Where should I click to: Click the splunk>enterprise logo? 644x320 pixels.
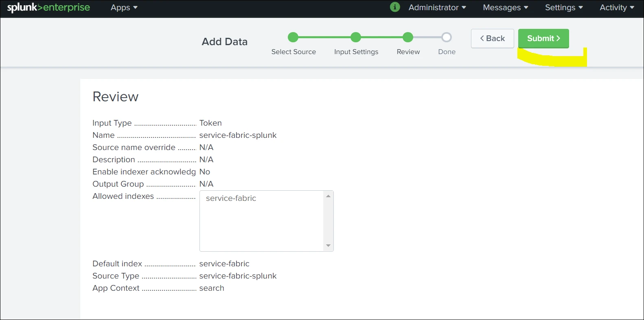pyautogui.click(x=48, y=8)
